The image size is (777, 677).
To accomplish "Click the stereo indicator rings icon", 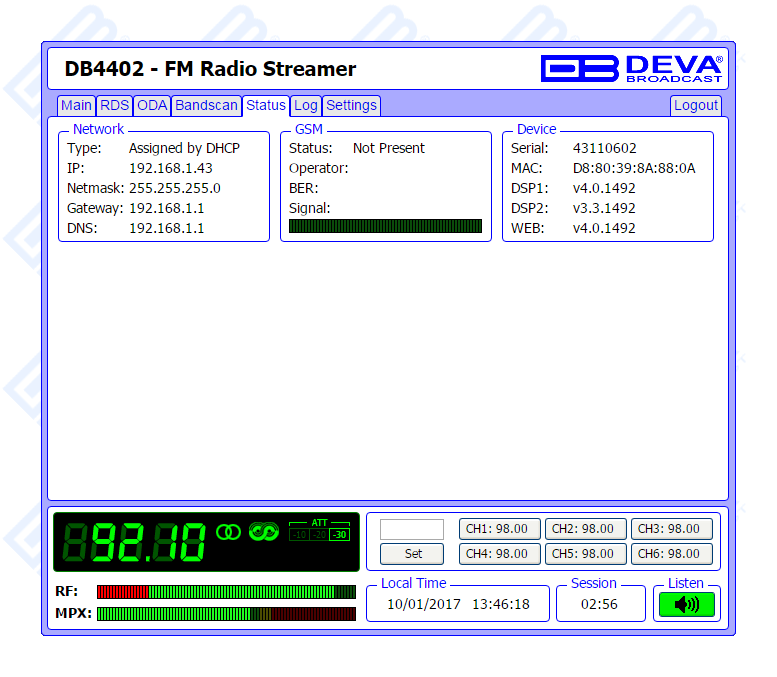I will click(x=228, y=532).
